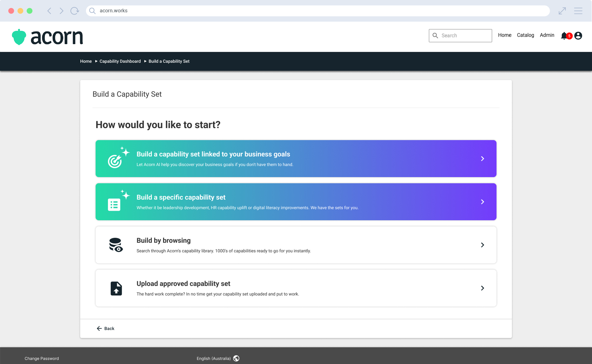Go to Capability Dashboard breadcrumb
Screen dimensions: 592x364
(120, 61)
